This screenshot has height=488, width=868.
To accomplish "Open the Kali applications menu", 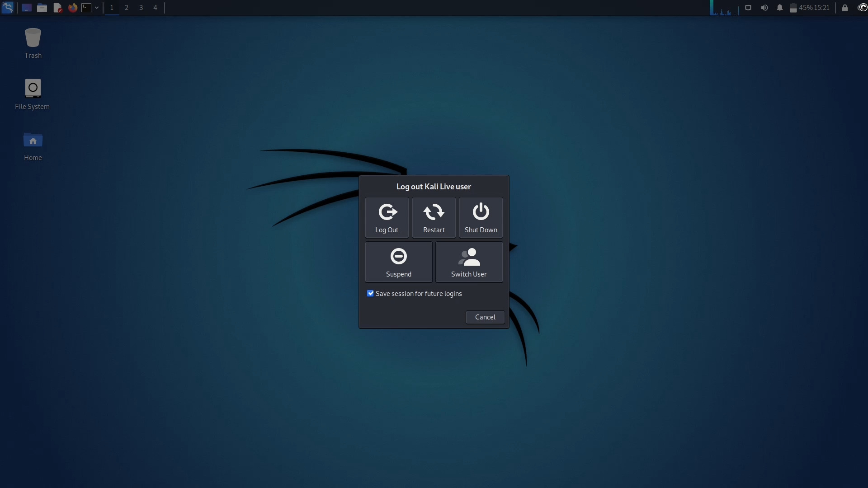I will [x=8, y=8].
